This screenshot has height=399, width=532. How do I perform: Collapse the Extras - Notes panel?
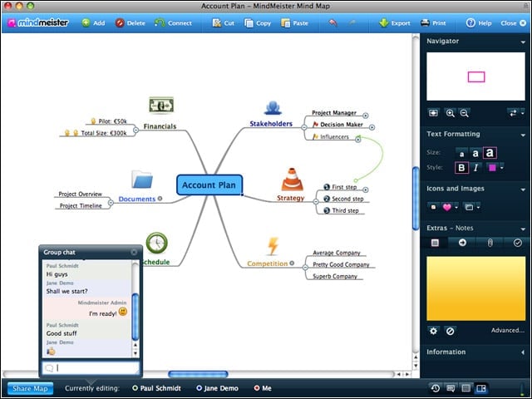click(x=523, y=229)
